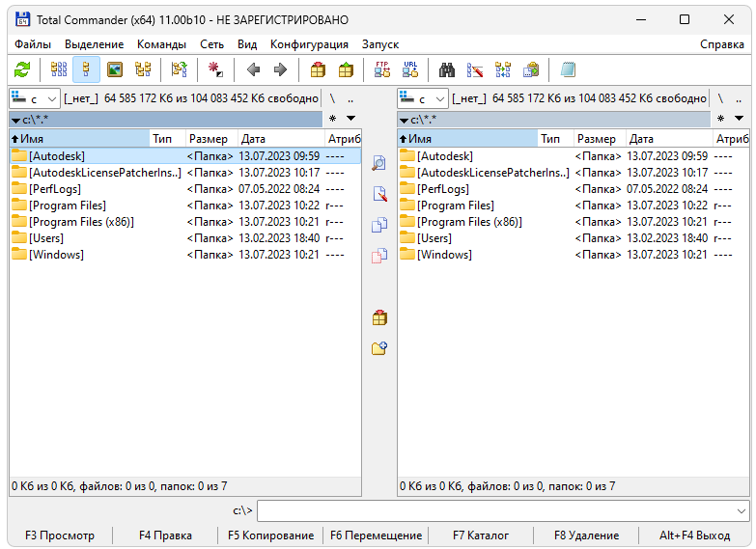Click the green Reread source refresh icon
Screen dimensions: 756x549
[21, 69]
